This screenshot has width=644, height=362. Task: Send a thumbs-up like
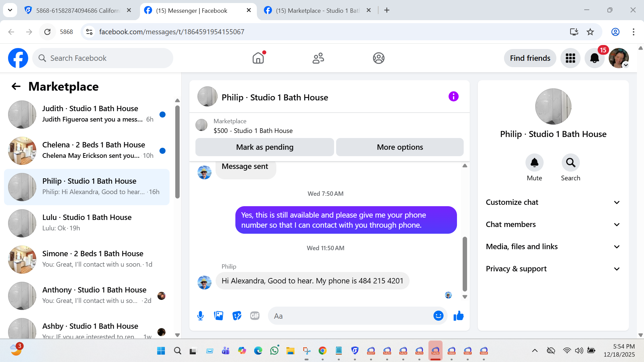point(458,316)
